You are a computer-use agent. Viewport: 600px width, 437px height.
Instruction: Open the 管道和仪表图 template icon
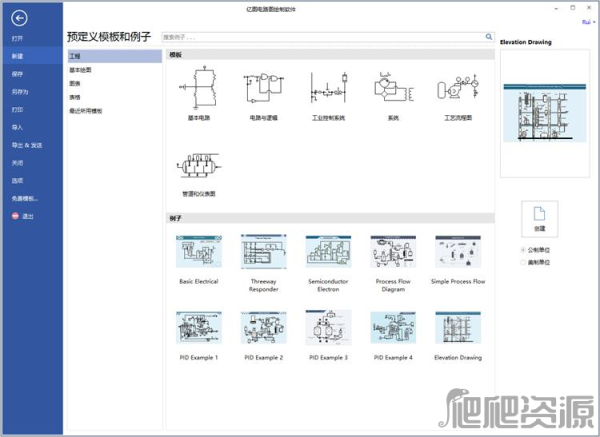coord(199,165)
